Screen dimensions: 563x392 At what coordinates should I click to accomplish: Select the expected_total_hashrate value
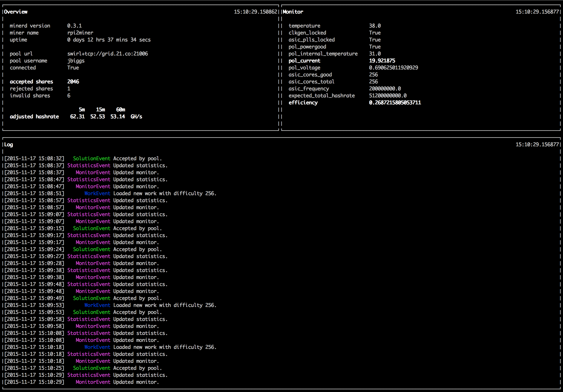coord(387,96)
